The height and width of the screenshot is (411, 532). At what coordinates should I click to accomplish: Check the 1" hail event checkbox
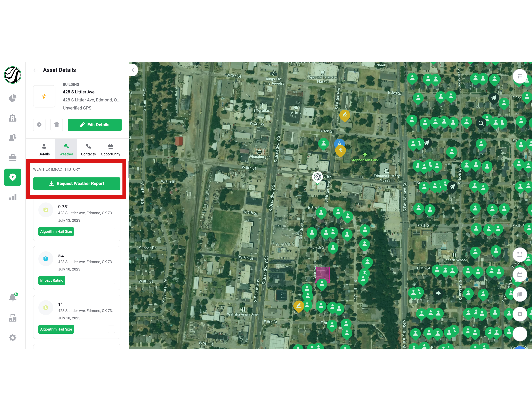coord(111,329)
